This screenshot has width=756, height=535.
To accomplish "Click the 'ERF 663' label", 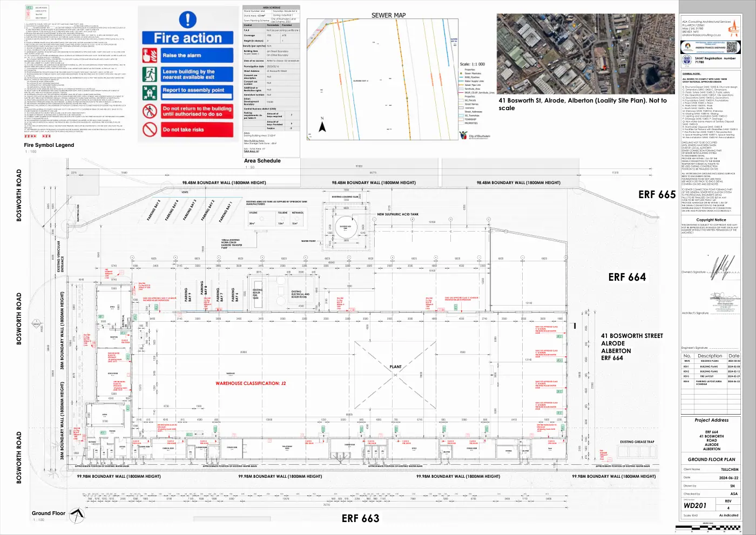I will click(361, 519).
